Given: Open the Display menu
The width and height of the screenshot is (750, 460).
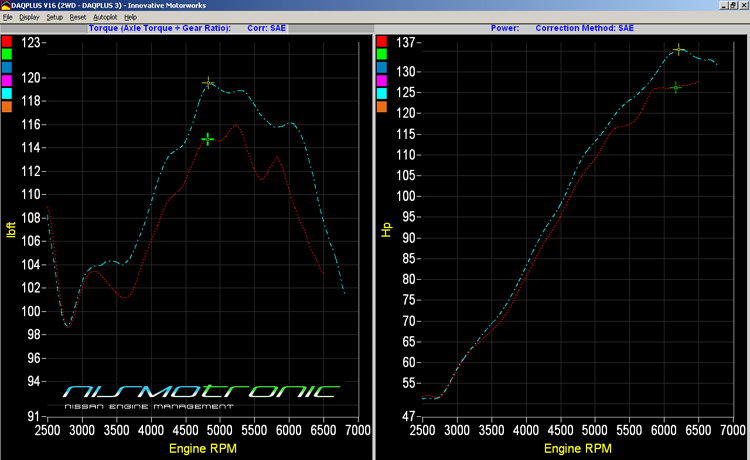Looking at the screenshot, I should pyautogui.click(x=29, y=18).
